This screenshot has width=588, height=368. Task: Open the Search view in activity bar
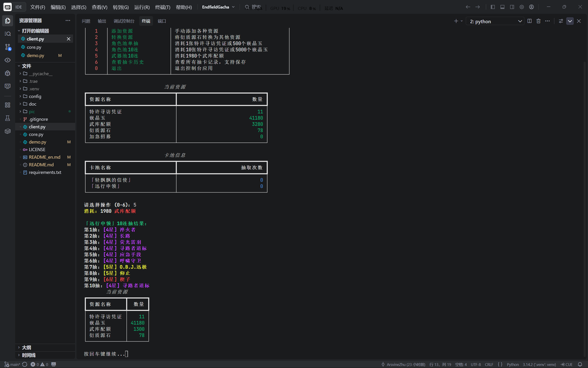coord(7,34)
